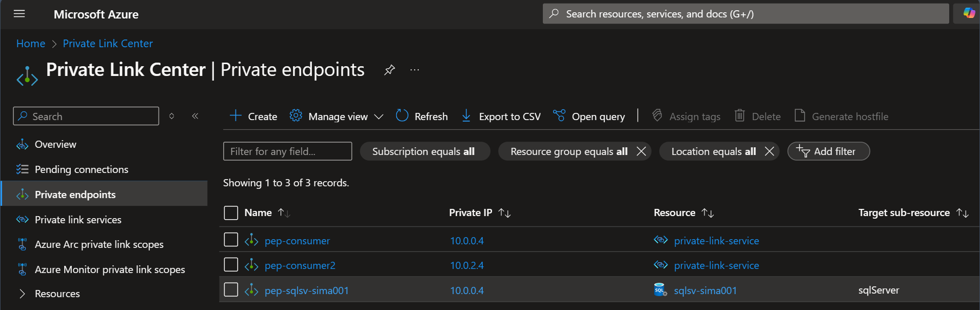Go to Pending connections
The image size is (980, 310).
click(81, 169)
